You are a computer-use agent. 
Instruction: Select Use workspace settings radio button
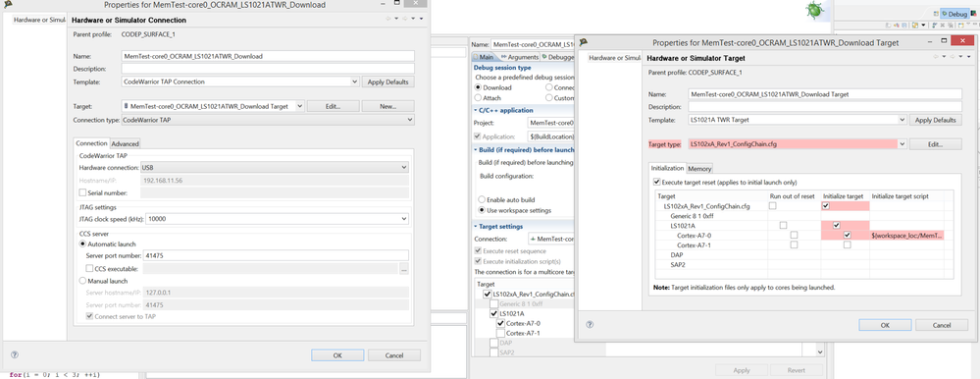(x=482, y=210)
